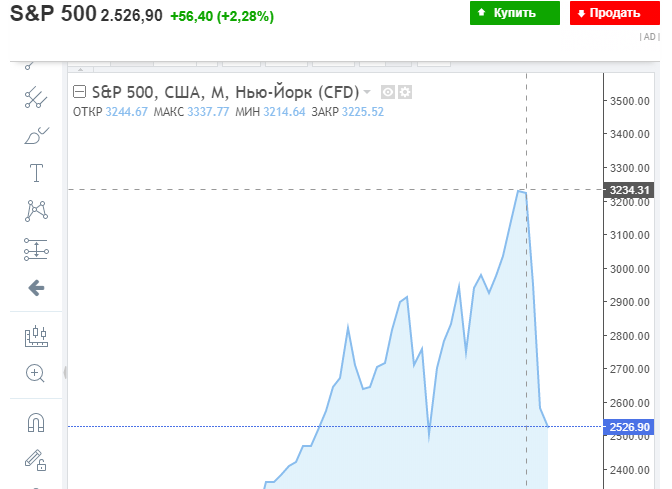
Task: Collapse the left drawing toolbar handle
Action: (x=65, y=372)
